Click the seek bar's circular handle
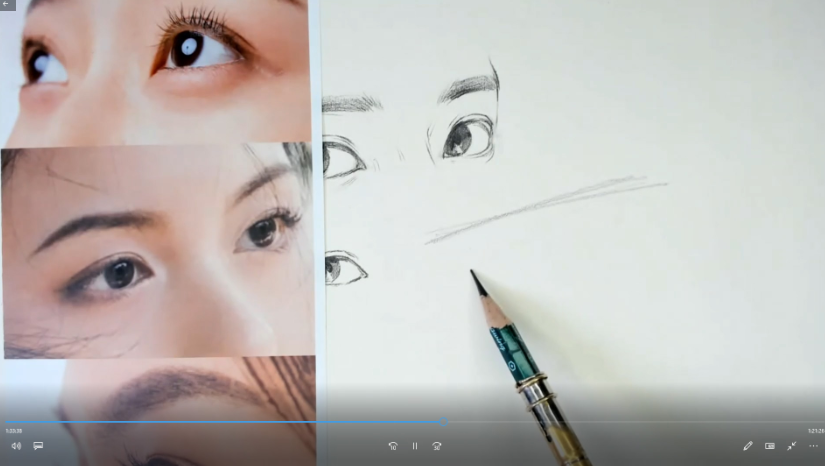Image resolution: width=825 pixels, height=466 pixels. click(x=444, y=422)
